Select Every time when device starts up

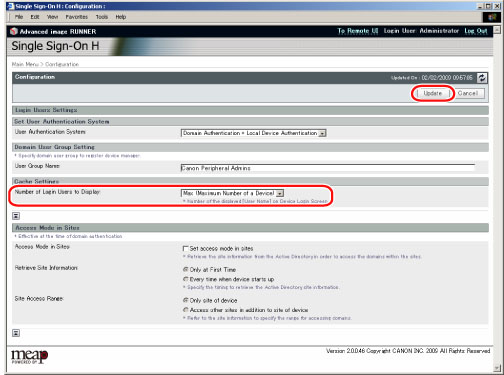[185, 279]
